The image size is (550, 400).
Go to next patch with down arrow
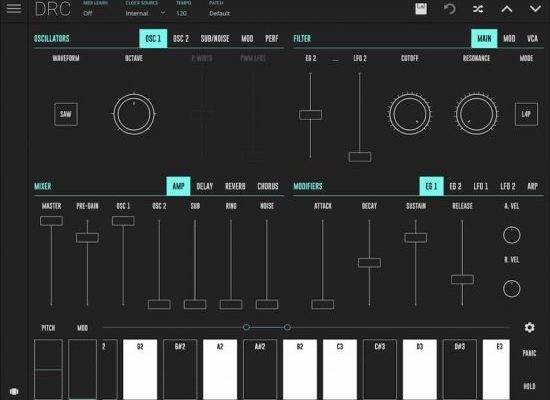pos(535,9)
